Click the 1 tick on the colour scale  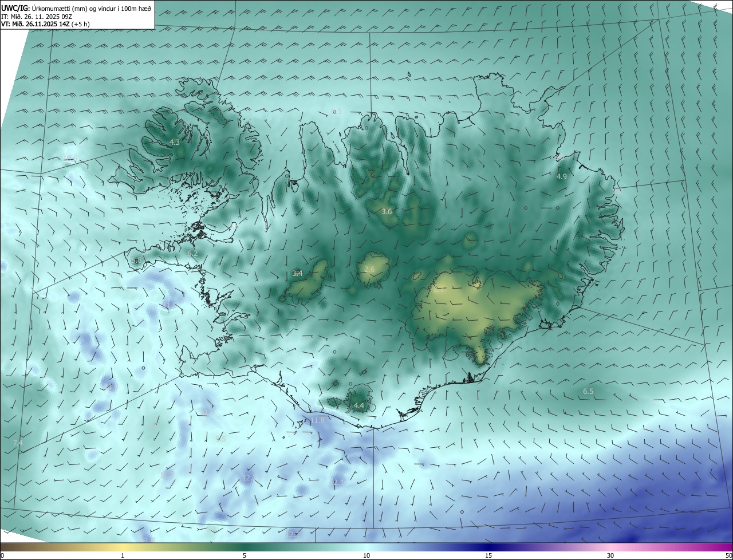(x=123, y=555)
